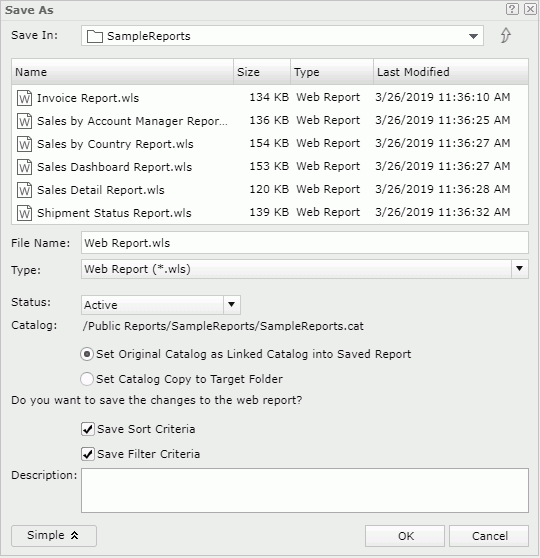Click the File Name input field
Image resolution: width=540 pixels, height=558 pixels.
click(x=305, y=243)
